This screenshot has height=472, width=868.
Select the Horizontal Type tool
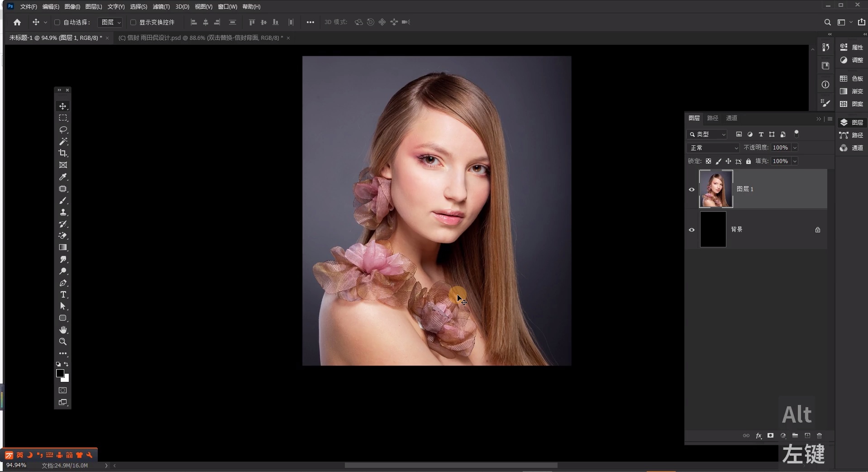pyautogui.click(x=63, y=295)
